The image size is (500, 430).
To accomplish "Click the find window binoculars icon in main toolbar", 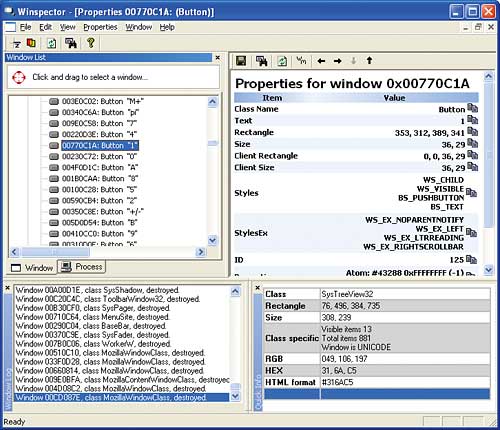I will coord(71,43).
